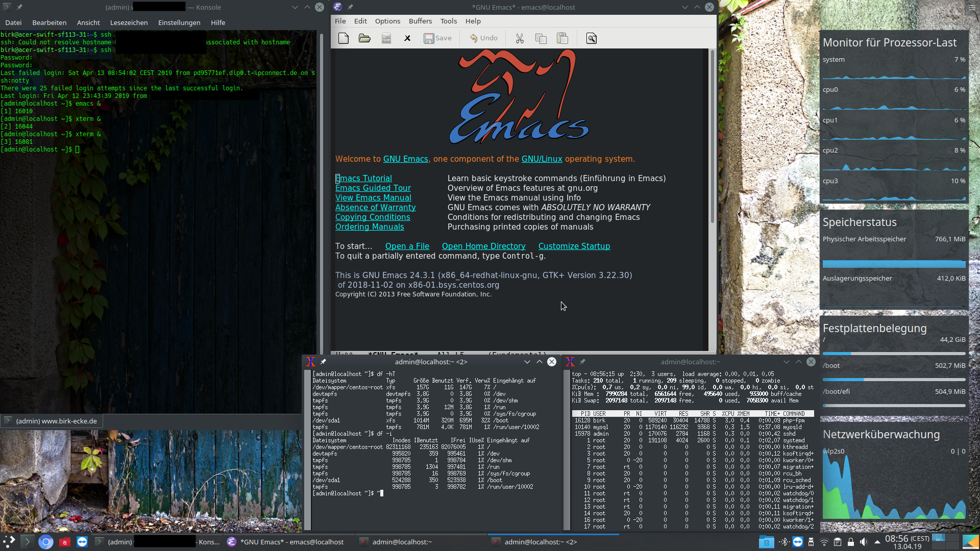Open the Wi-Fi network tray icon

click(824, 542)
